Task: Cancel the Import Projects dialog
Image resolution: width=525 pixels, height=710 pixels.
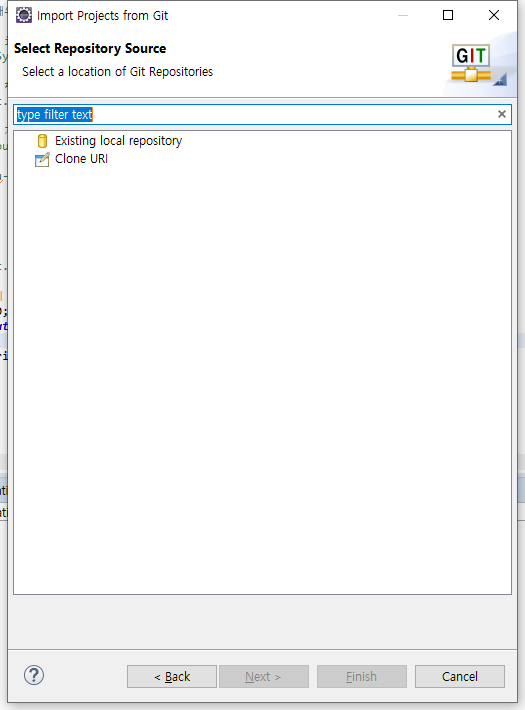Action: coord(460,676)
